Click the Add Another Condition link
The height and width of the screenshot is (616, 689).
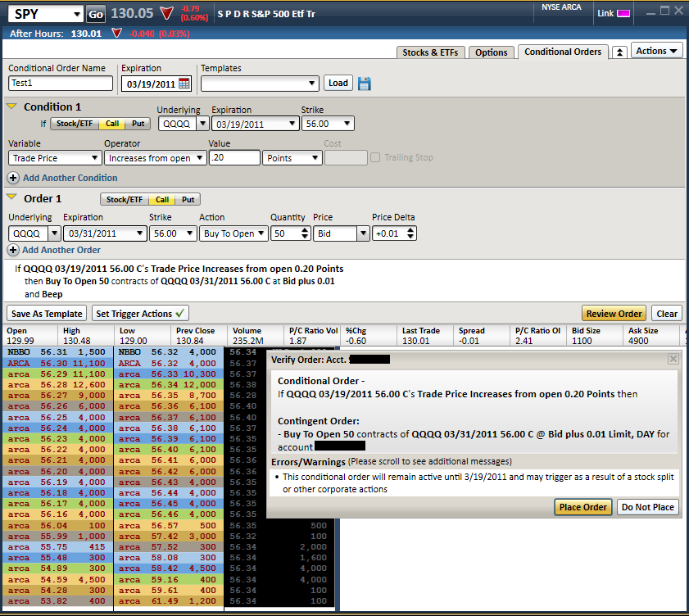(70, 178)
